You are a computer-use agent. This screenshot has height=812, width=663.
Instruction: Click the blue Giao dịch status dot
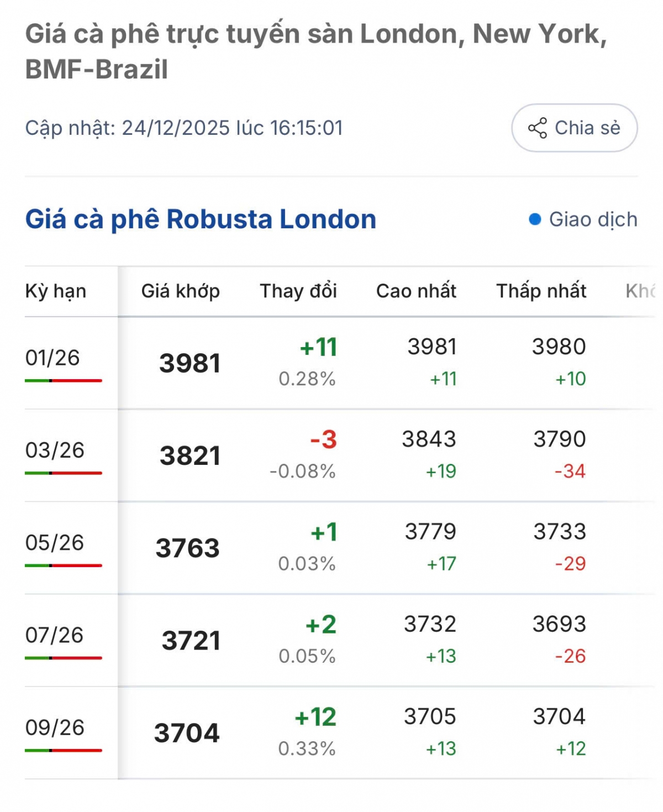pos(534,219)
